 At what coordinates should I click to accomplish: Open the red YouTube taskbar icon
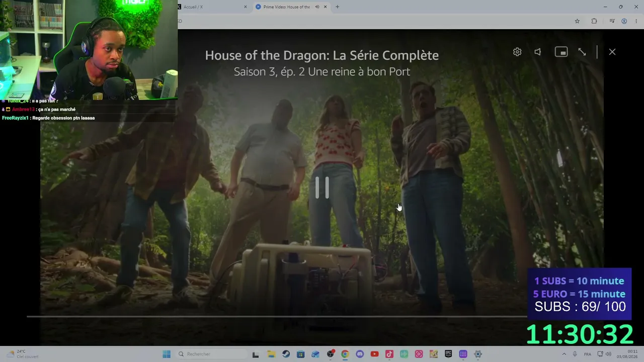coord(374,354)
